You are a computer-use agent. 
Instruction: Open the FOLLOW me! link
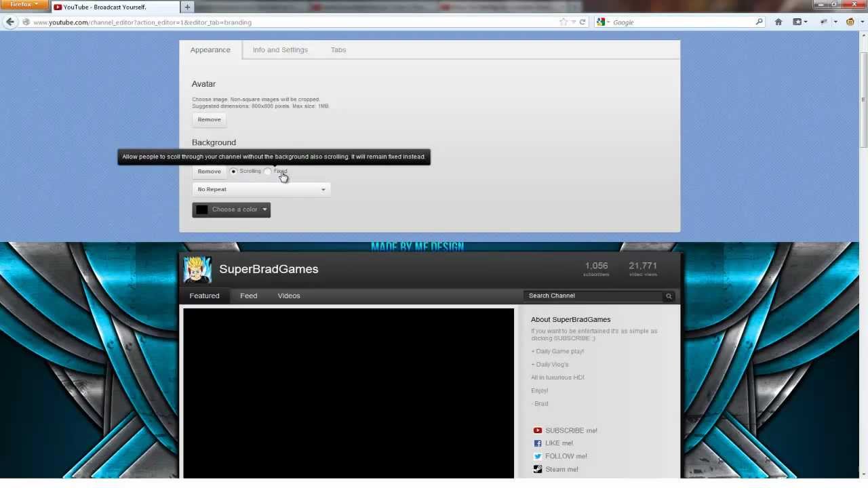pyautogui.click(x=566, y=456)
